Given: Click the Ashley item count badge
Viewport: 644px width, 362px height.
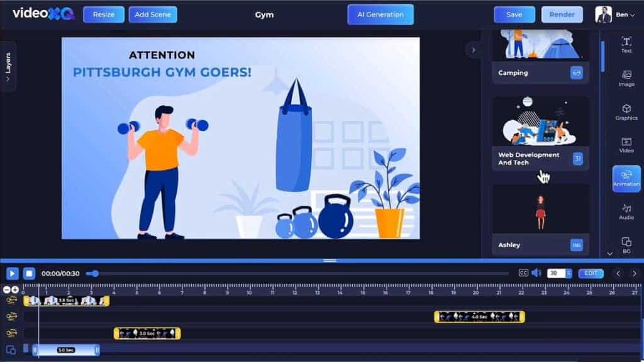Looking at the screenshot, I should click(x=577, y=245).
